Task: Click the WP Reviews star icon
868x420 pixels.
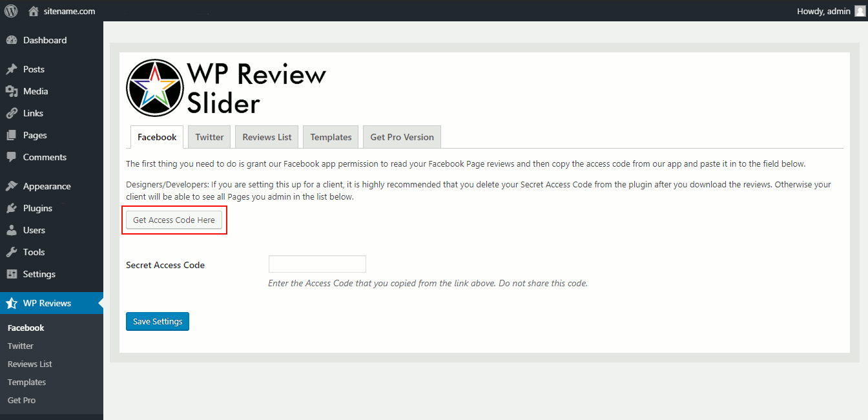Action: (12, 303)
